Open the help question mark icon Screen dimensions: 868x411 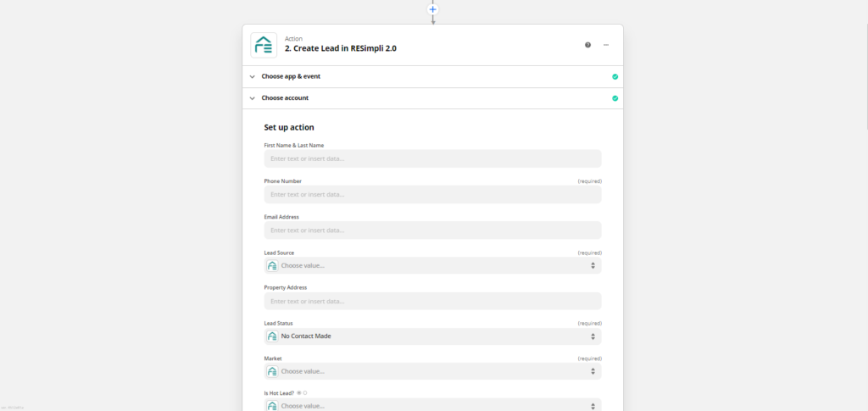588,45
